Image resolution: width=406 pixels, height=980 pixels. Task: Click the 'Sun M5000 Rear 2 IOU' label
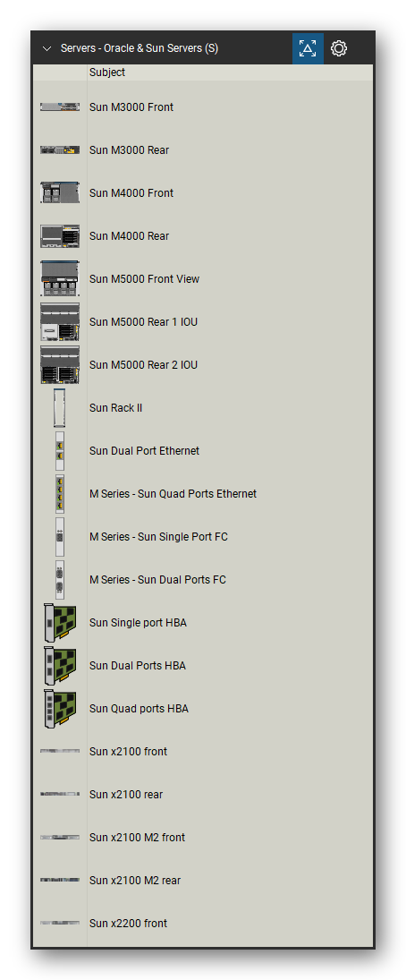[x=144, y=365]
